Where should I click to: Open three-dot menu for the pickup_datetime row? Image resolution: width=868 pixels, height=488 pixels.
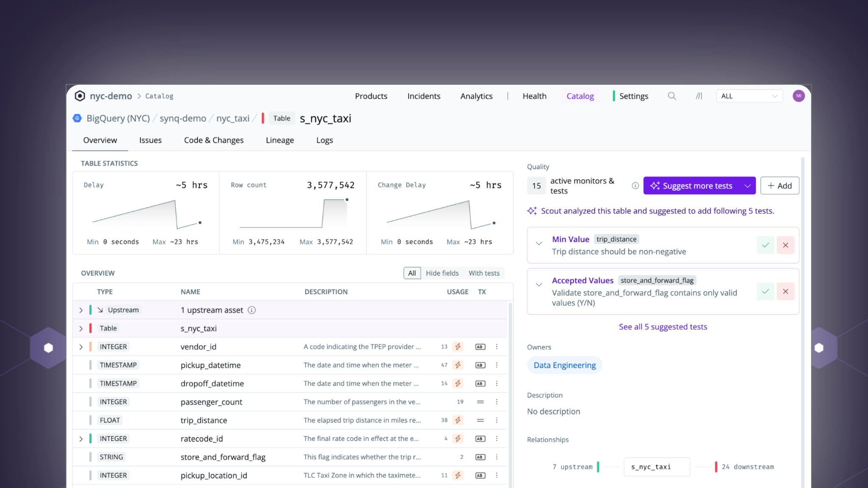(497, 365)
